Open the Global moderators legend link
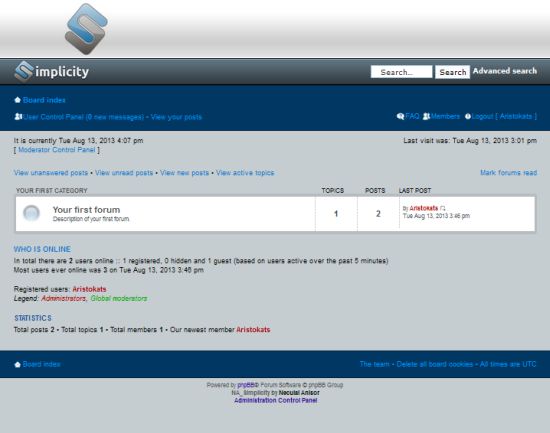Screen dimensions: 550x433 click(x=119, y=298)
